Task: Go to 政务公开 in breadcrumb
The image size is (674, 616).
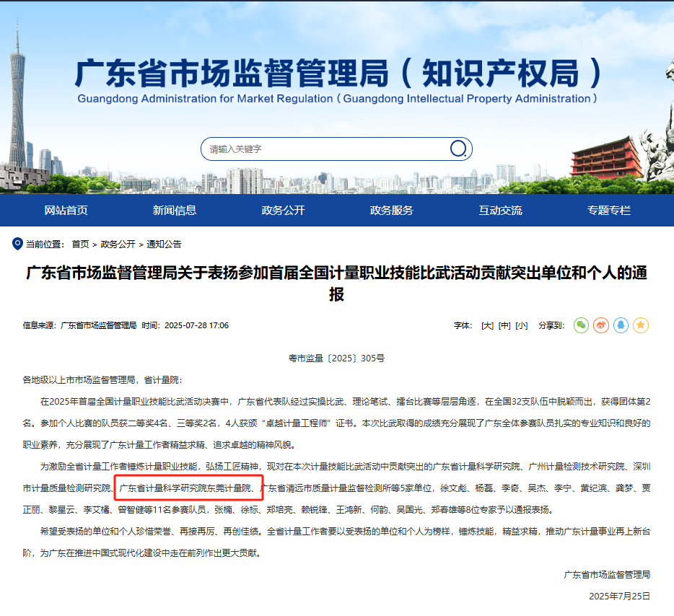Action: pyautogui.click(x=118, y=244)
